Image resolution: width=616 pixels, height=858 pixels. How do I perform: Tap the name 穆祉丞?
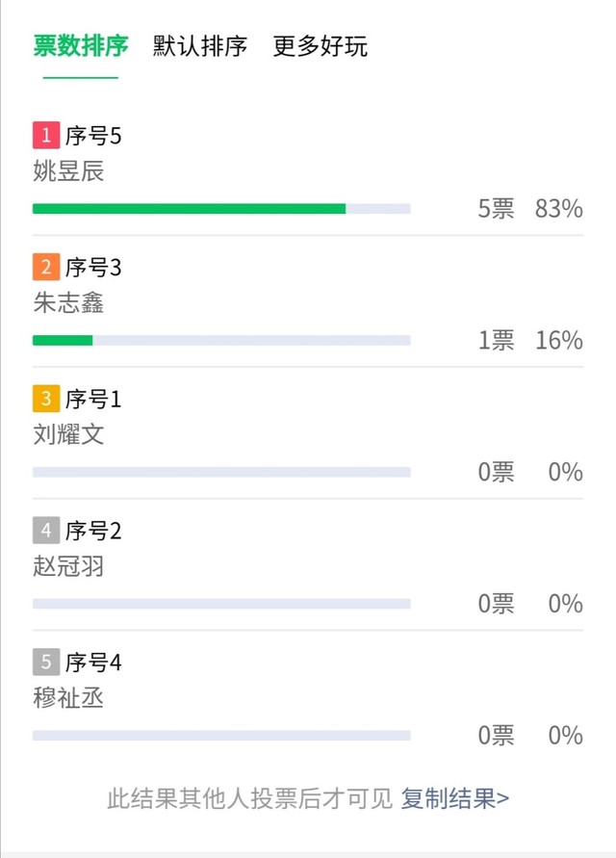pyautogui.click(x=68, y=698)
